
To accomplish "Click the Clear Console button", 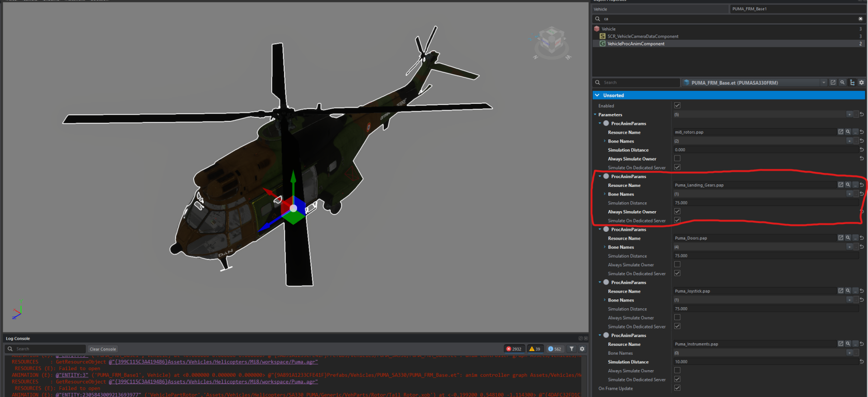I will click(x=103, y=349).
